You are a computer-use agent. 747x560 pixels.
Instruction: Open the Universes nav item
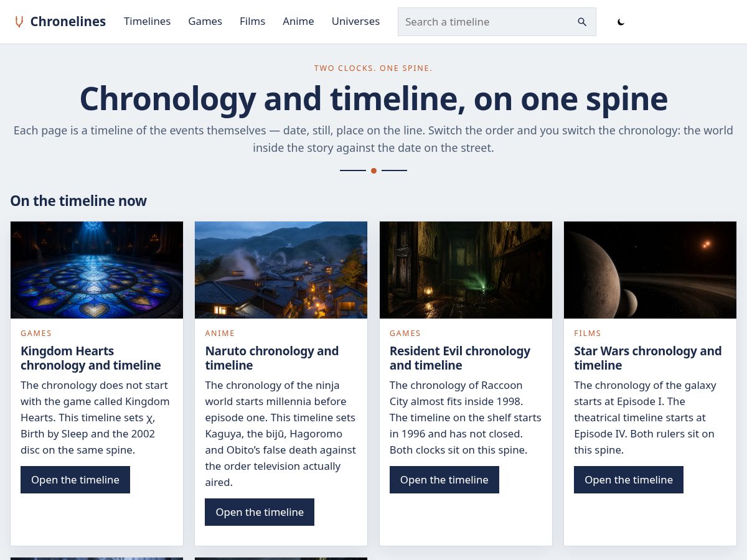click(x=355, y=21)
